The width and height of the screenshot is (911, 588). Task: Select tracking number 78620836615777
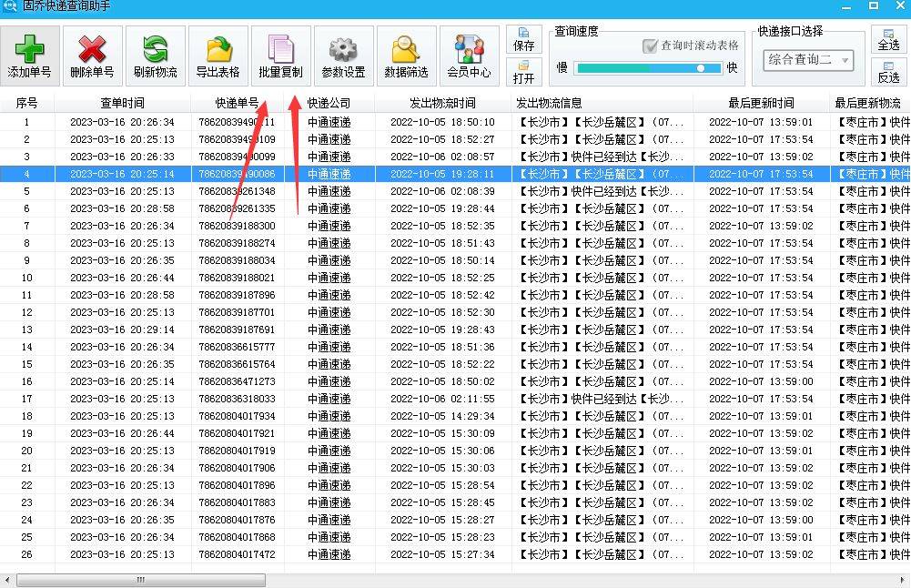click(237, 347)
